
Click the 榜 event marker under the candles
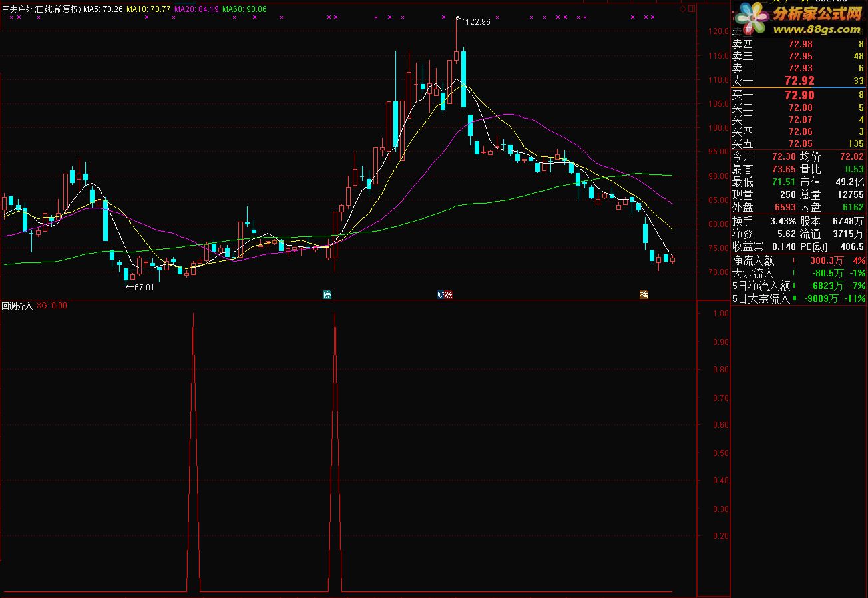[644, 294]
